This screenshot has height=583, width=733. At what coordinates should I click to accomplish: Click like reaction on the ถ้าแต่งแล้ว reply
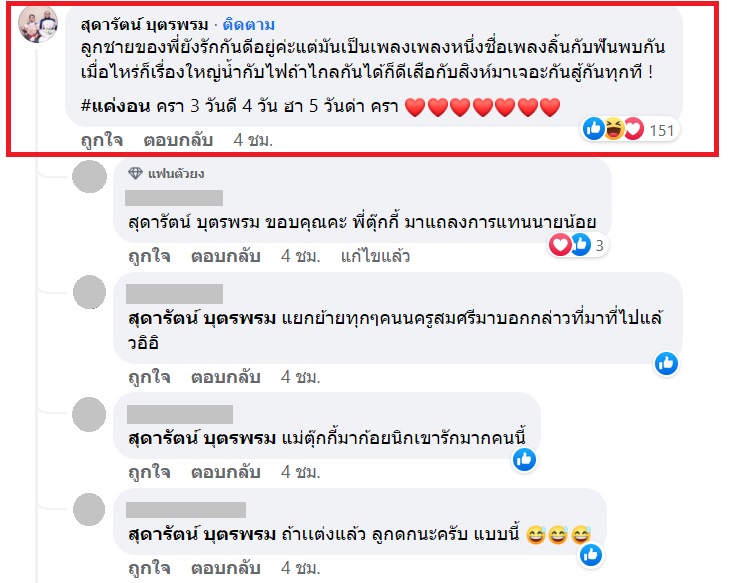[x=591, y=554]
